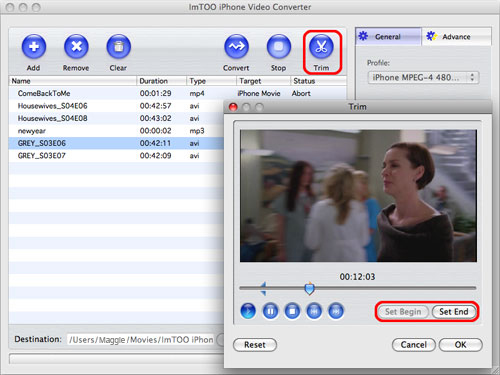Viewport: 500px width, 375px height.
Task: Click the iPhone Movie target cell
Action: 259,94
